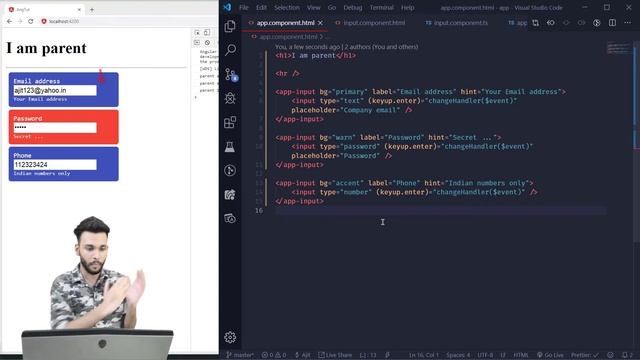Click the browser forward arrow

(20, 21)
